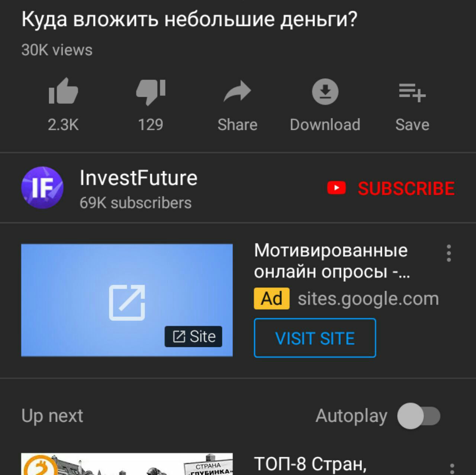
Task: Open the InvestFuture channel avatar
Action: pyautogui.click(x=42, y=187)
